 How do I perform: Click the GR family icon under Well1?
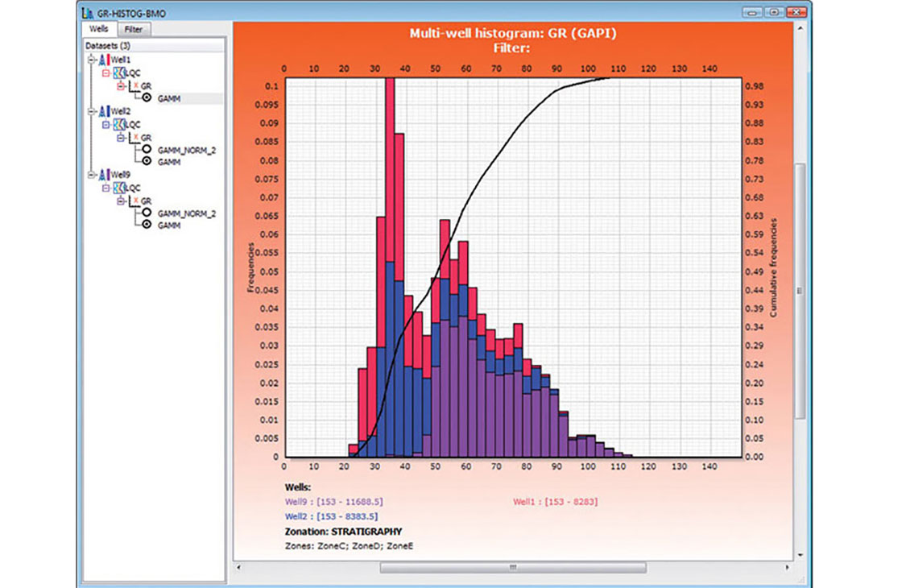[134, 86]
